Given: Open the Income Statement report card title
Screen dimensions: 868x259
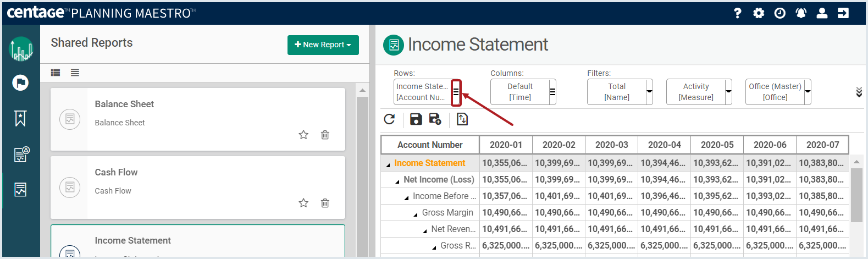Looking at the screenshot, I should click(132, 240).
